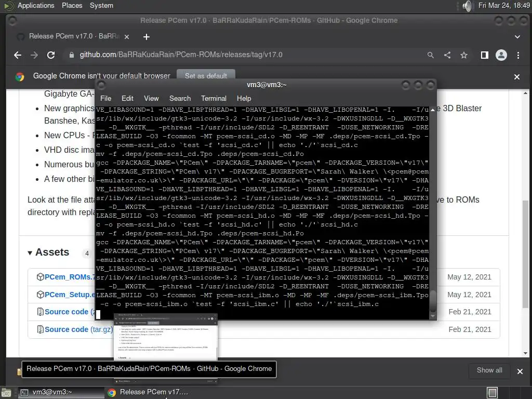The image size is (532, 399).
Task: Download PCem_Setup asset file
Action: click(x=70, y=295)
